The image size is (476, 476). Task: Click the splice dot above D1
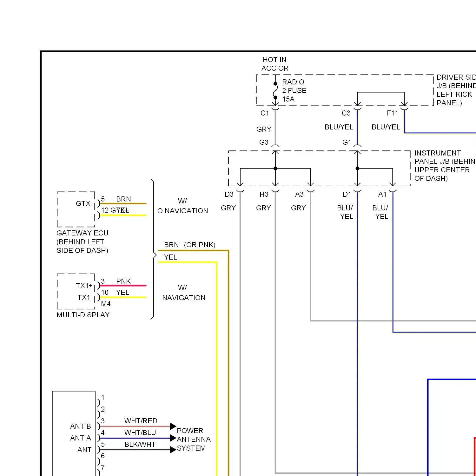(x=357, y=169)
